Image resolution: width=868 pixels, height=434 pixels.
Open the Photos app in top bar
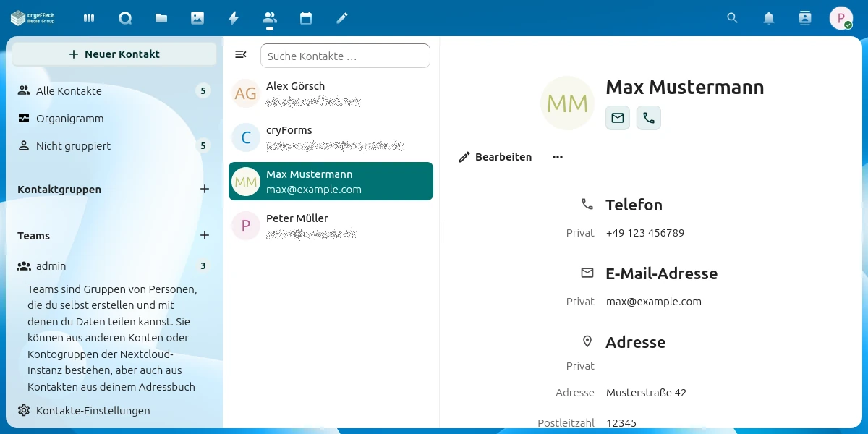[x=197, y=18]
